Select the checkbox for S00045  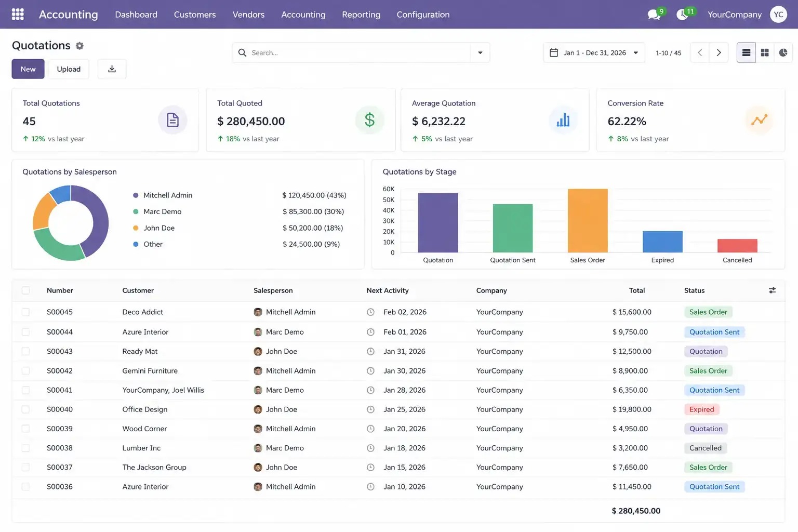[x=25, y=312]
